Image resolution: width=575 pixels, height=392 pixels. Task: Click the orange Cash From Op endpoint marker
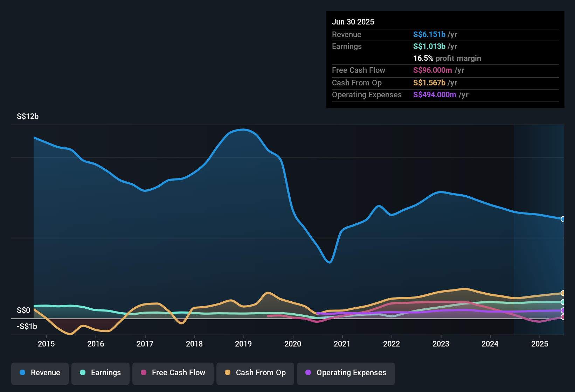pos(563,293)
